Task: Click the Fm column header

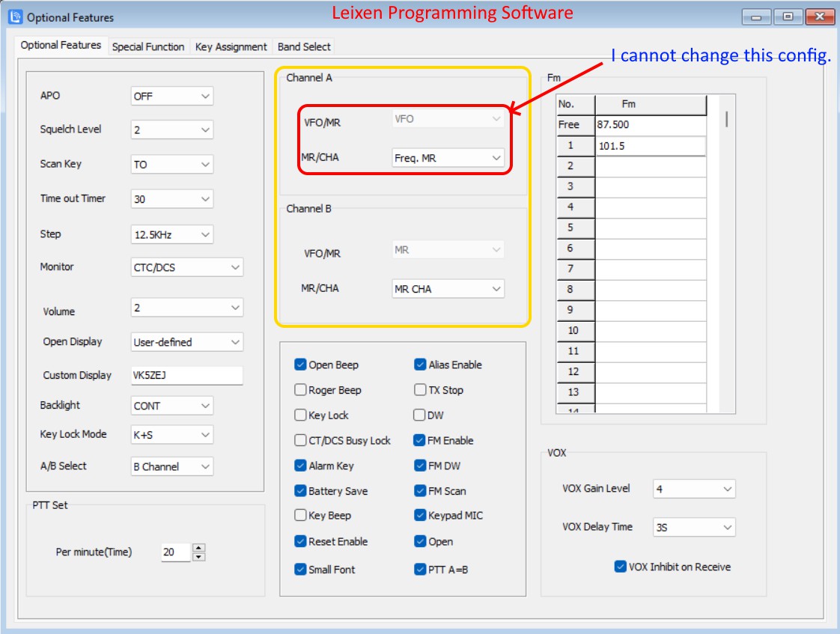Action: coord(651,104)
